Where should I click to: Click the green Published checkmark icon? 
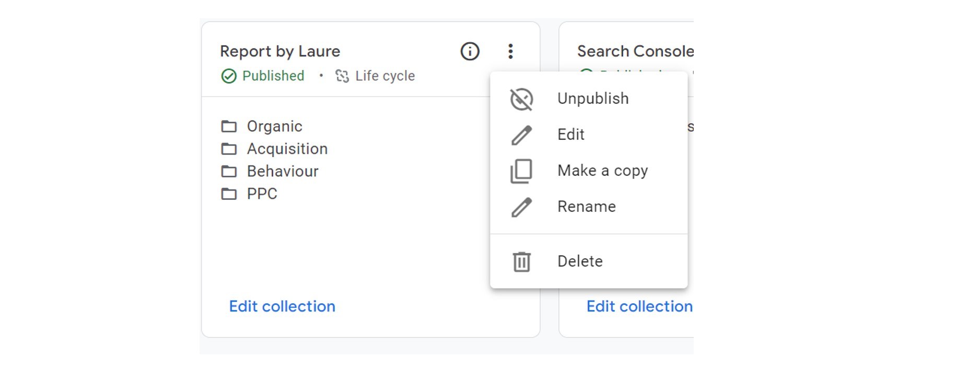click(229, 76)
